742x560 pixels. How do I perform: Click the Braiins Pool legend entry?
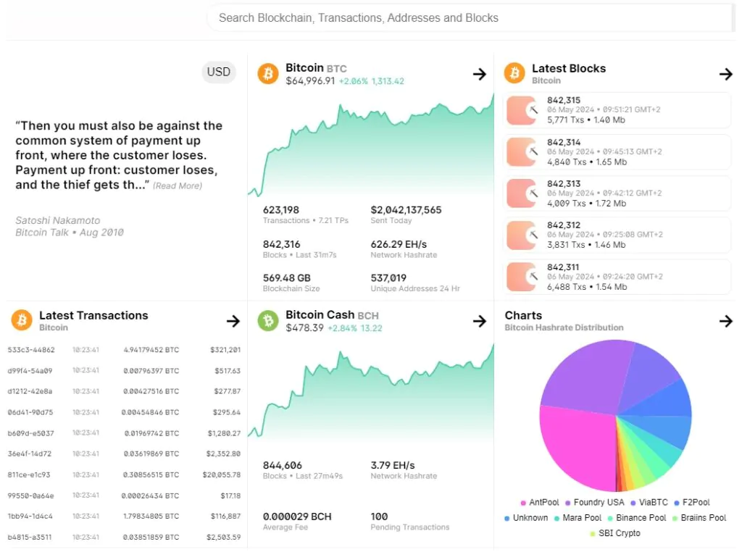click(699, 518)
